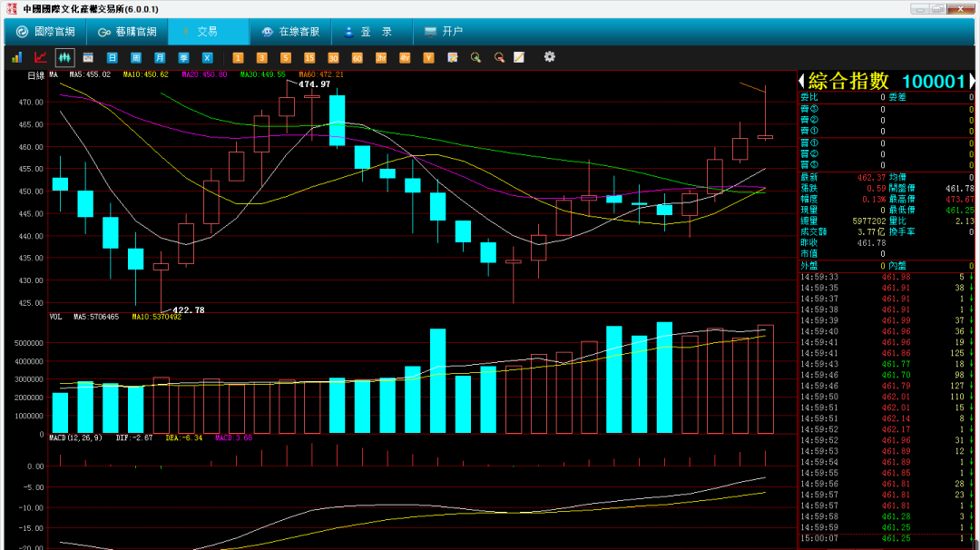This screenshot has height=550, width=980.
Task: Click the 綜合指數 title
Action: 848,81
